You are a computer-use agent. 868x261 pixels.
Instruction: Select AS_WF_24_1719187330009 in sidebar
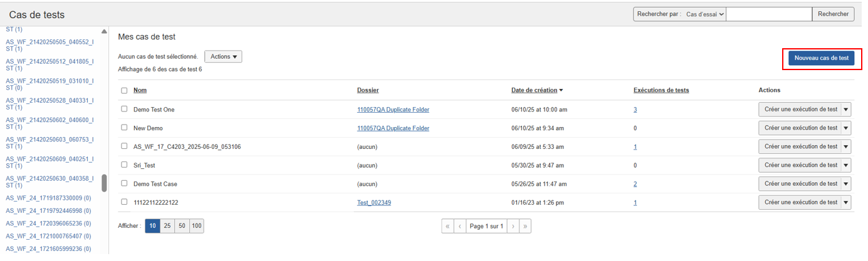pos(48,198)
